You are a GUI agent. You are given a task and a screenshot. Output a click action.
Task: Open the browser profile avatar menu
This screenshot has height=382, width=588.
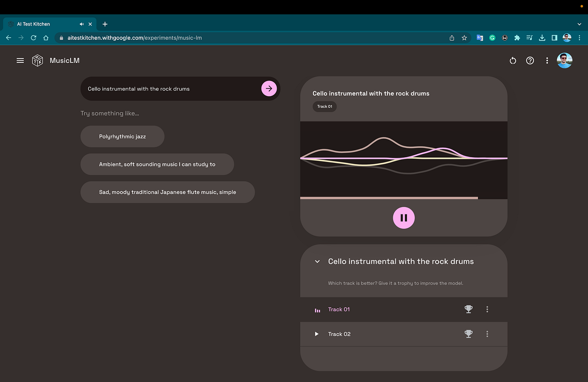point(566,38)
